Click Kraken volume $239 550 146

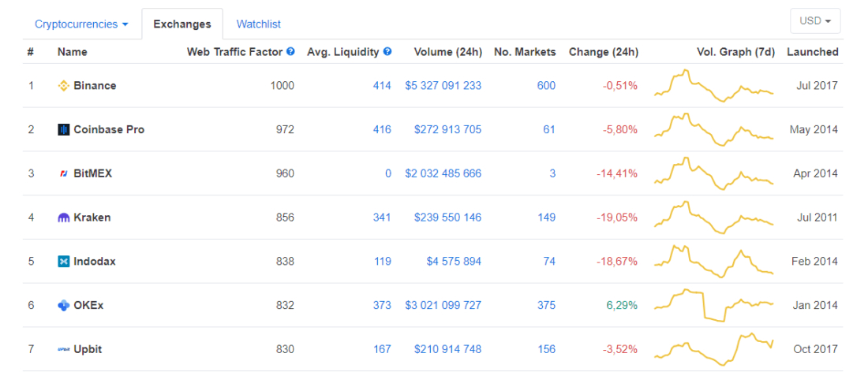tap(448, 218)
